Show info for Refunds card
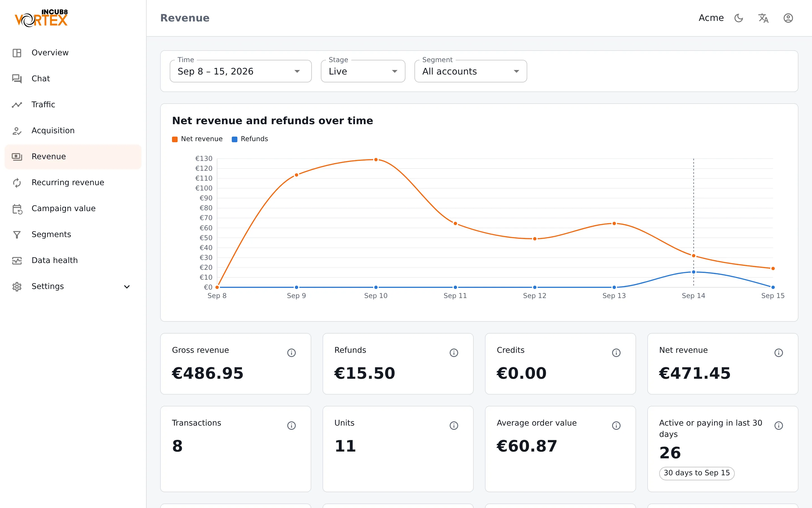Viewport: 812px width, 508px height. click(454, 353)
